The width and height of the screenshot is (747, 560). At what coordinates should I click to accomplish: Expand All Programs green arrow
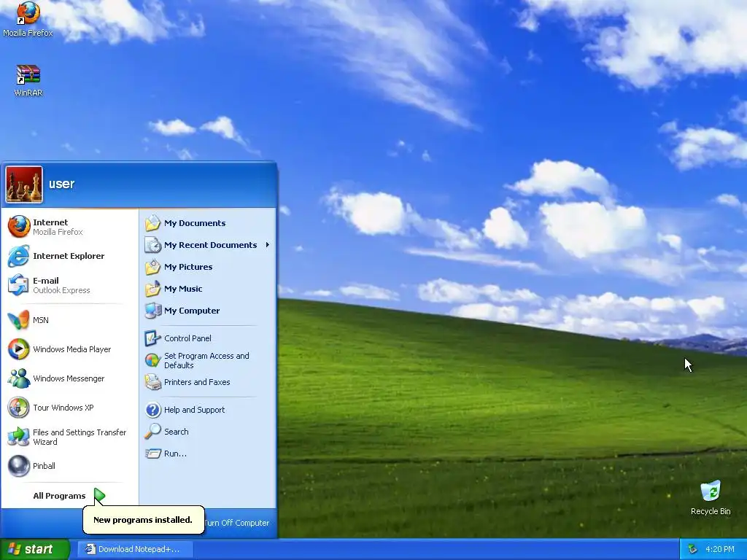click(x=99, y=496)
